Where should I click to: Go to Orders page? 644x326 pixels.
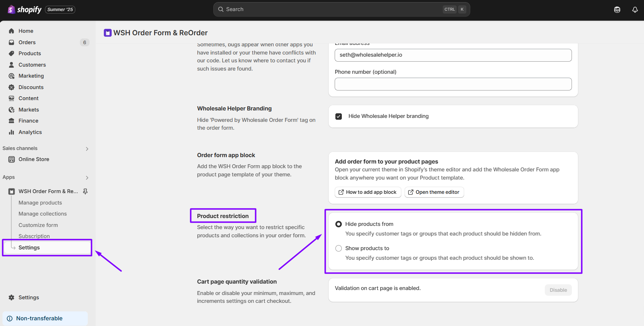tap(27, 42)
